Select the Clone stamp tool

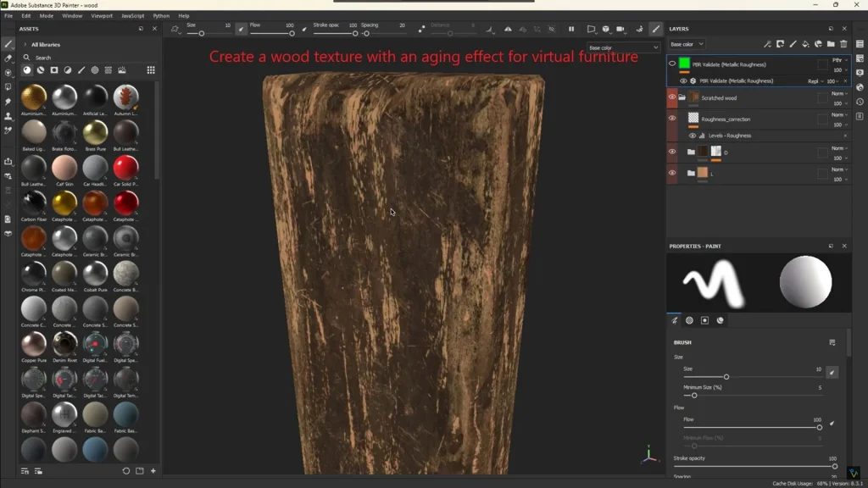tap(8, 116)
